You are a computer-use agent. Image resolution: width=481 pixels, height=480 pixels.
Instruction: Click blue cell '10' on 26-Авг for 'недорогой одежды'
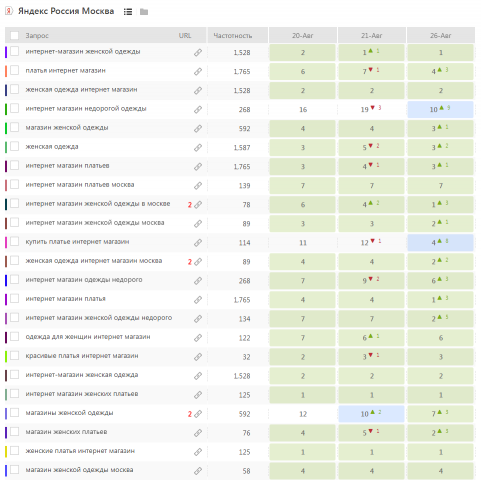[x=441, y=109]
